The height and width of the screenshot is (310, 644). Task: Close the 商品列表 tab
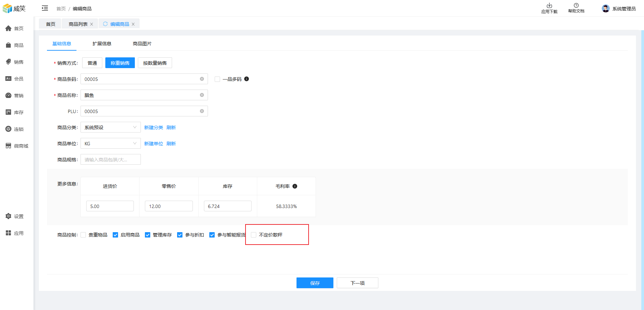(x=92, y=24)
